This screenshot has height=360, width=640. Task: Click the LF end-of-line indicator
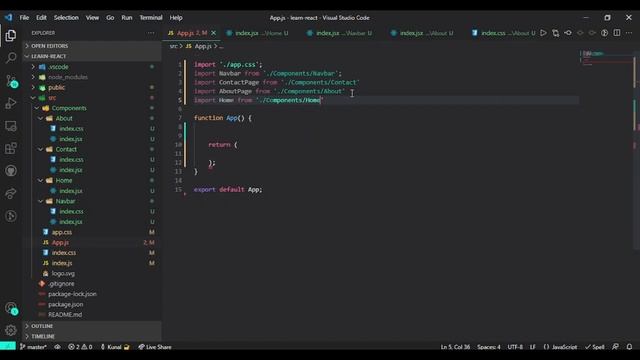pyautogui.click(x=533, y=347)
